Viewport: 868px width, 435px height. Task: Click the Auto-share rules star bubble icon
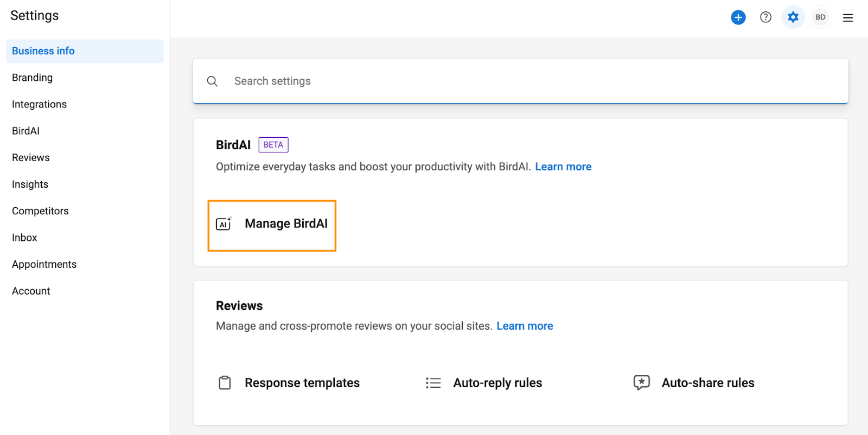click(641, 382)
